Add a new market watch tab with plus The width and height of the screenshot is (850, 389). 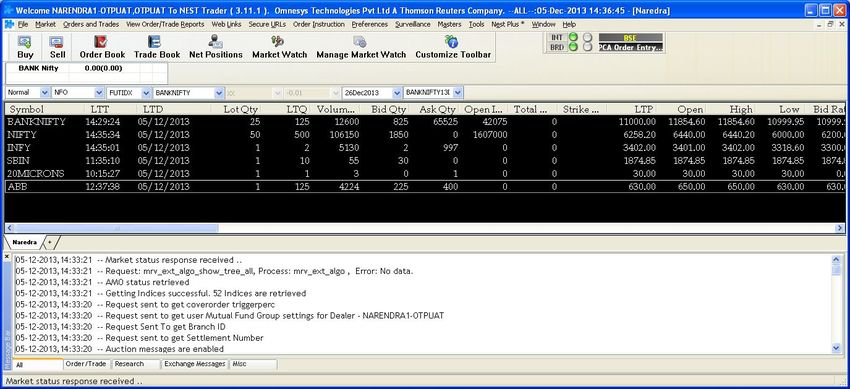(50, 242)
